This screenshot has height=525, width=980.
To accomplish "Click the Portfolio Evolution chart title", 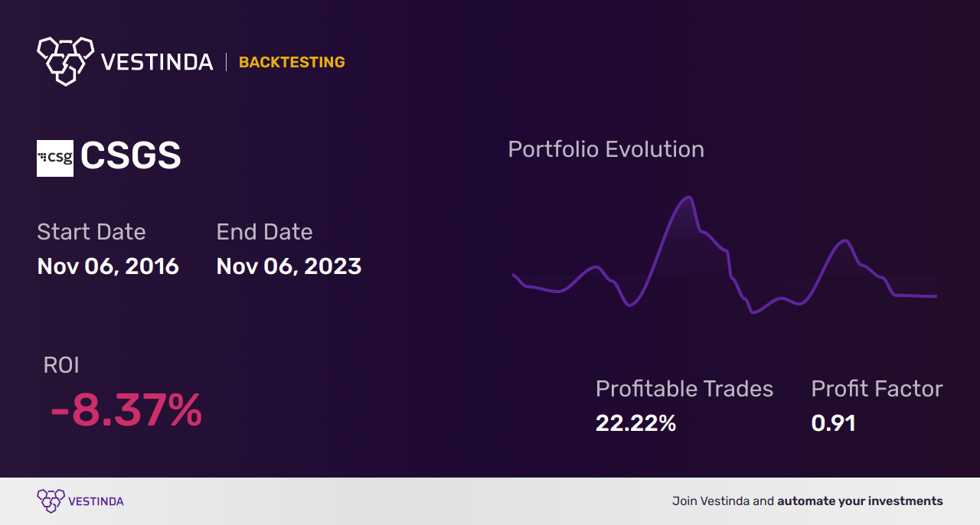I will (x=606, y=149).
